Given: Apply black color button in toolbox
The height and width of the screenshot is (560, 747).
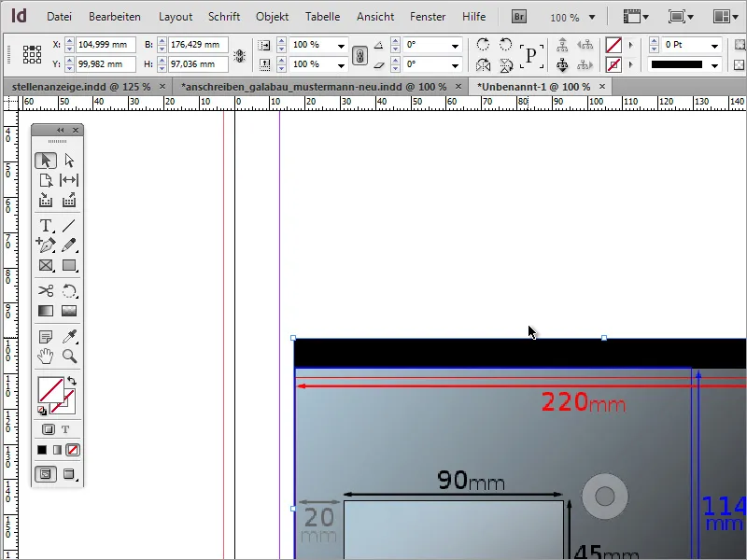Looking at the screenshot, I should (x=42, y=450).
